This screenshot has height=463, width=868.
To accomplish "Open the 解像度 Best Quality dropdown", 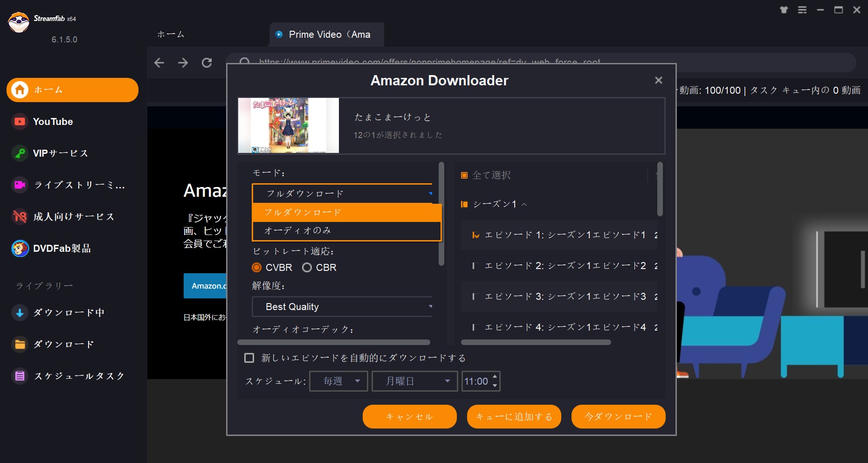I will 343,307.
